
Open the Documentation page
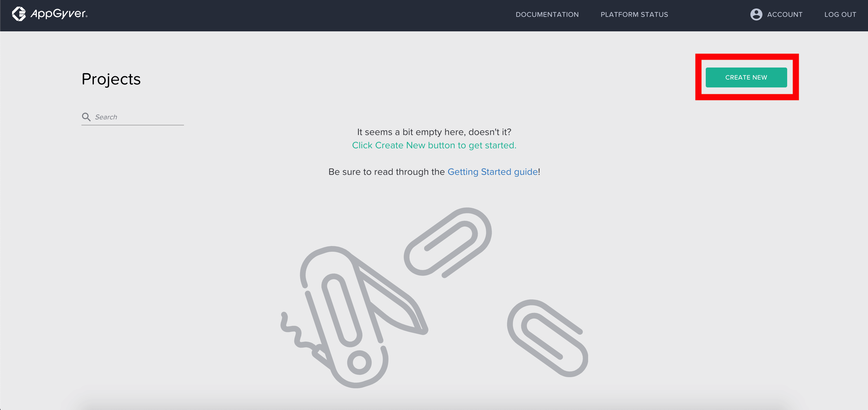tap(547, 14)
